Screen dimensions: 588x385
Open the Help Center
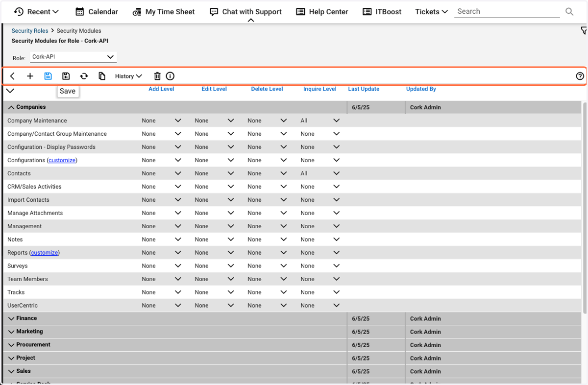322,12
